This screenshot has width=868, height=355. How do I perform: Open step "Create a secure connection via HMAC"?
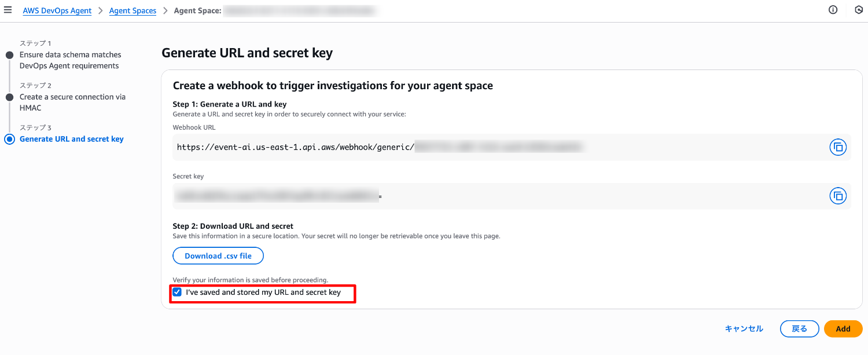tap(72, 103)
